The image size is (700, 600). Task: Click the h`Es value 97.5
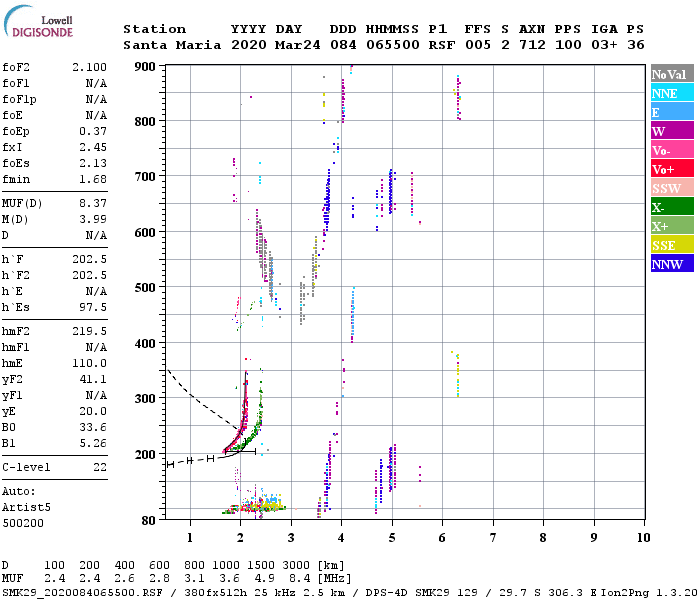point(93,307)
